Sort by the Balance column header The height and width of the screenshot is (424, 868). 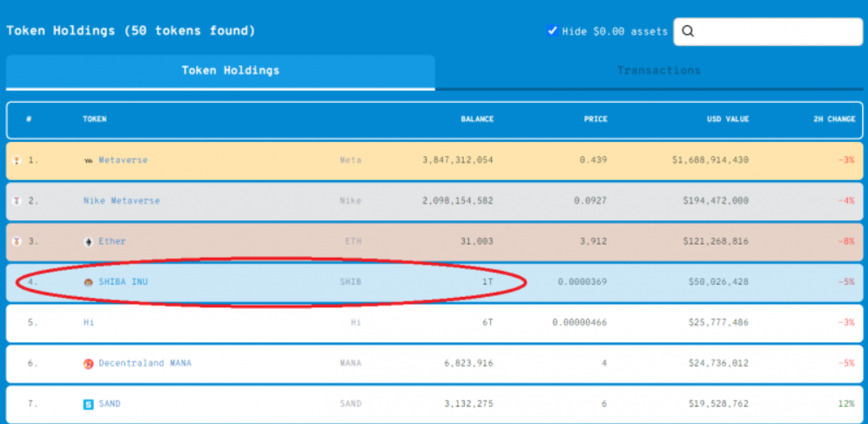[x=477, y=119]
